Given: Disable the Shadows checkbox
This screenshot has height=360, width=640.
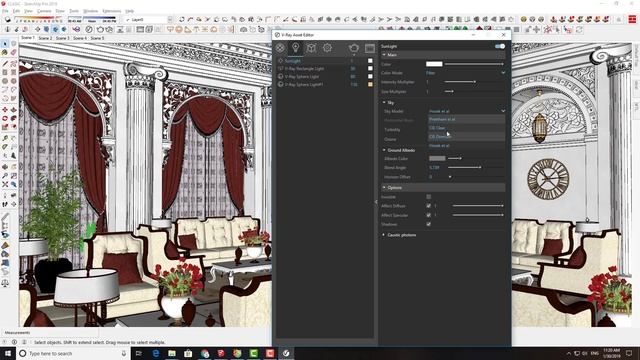Looking at the screenshot, I should coord(429,224).
